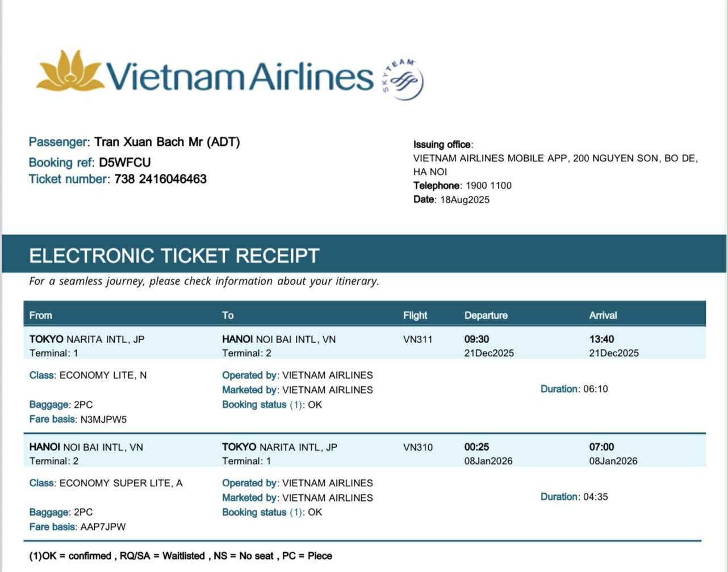Click the Duration 06:10 text

click(x=574, y=389)
